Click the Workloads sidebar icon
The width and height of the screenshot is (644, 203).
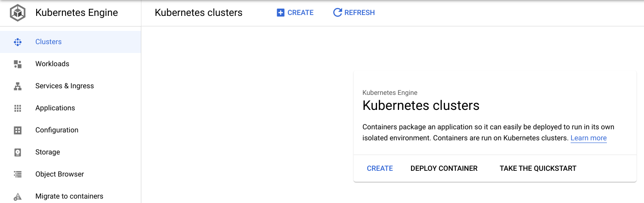click(x=18, y=64)
